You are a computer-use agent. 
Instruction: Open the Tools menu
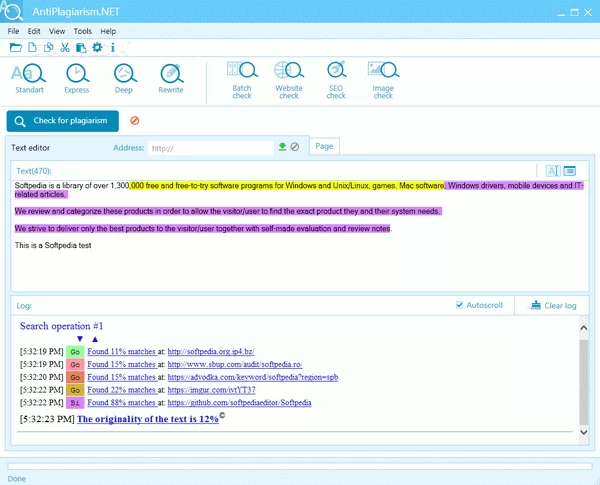tap(83, 31)
